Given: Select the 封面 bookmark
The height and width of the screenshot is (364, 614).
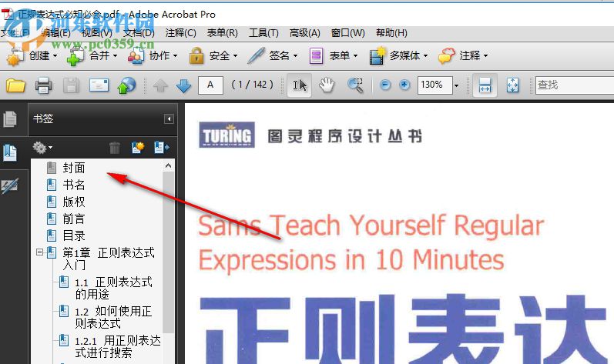Looking at the screenshot, I should point(74,168).
